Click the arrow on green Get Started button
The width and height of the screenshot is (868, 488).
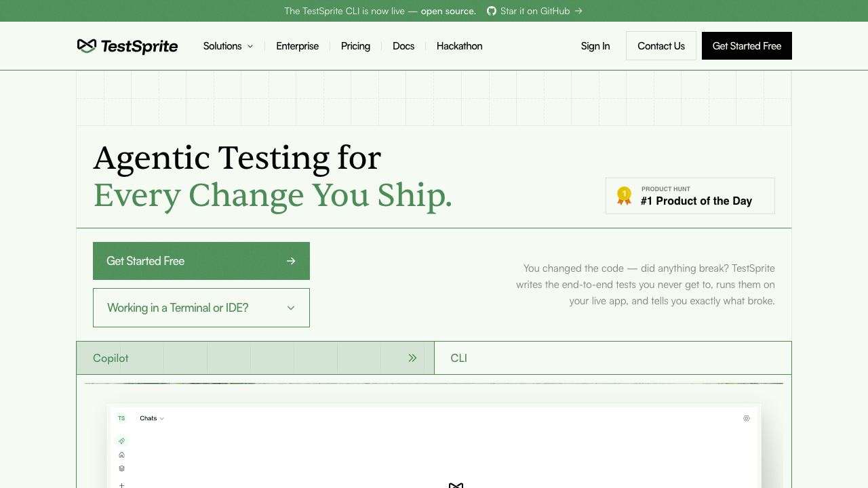(291, 261)
